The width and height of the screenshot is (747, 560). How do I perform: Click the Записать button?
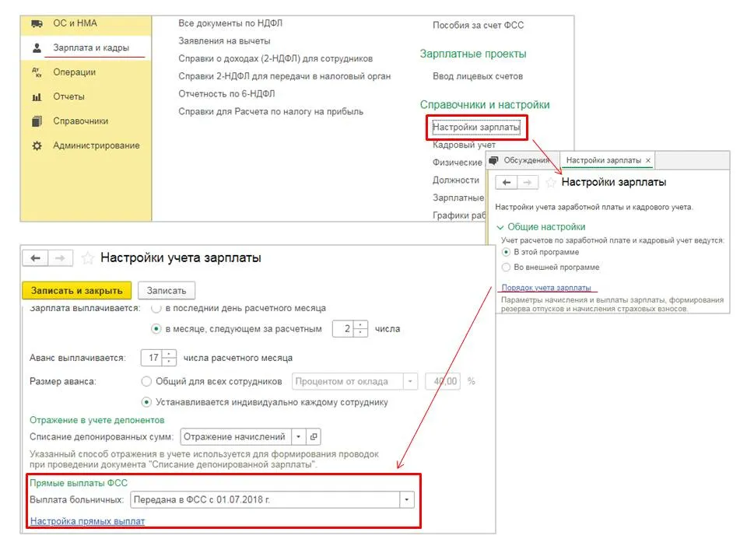point(167,290)
